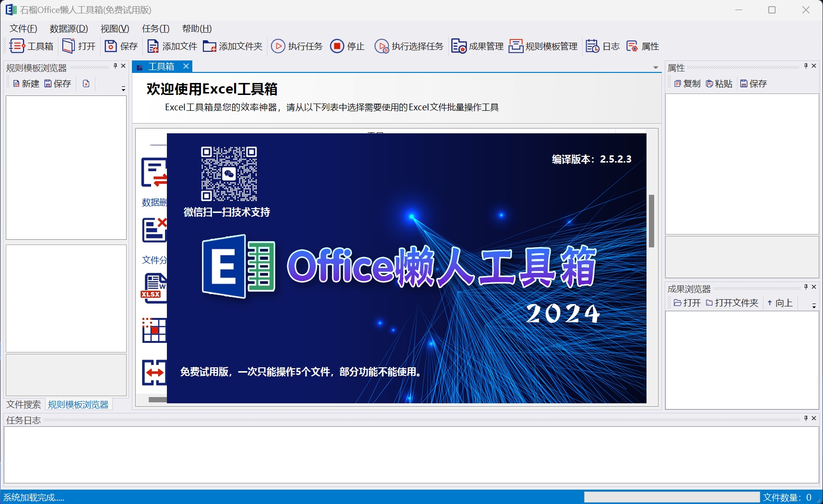Click the 停止 stop button
The width and height of the screenshot is (823, 504).
click(347, 46)
